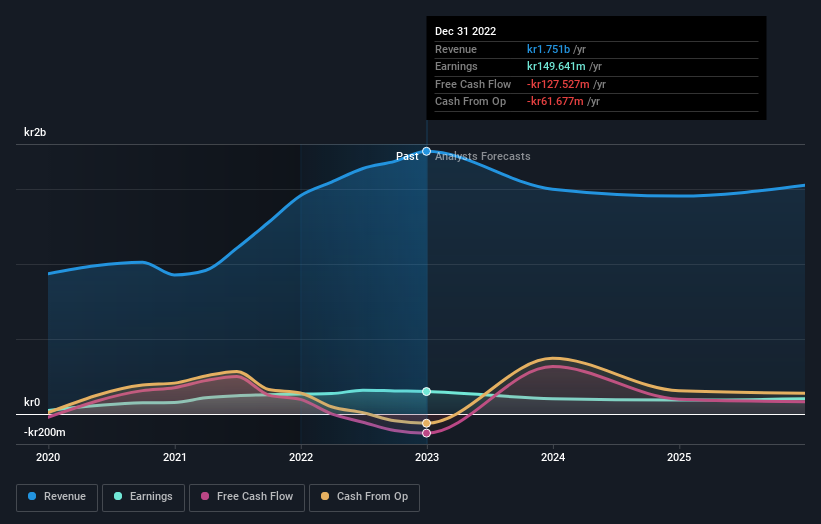Image resolution: width=821 pixels, height=524 pixels.
Task: Toggle the Free Cash Flow legend button
Action: coord(247,497)
